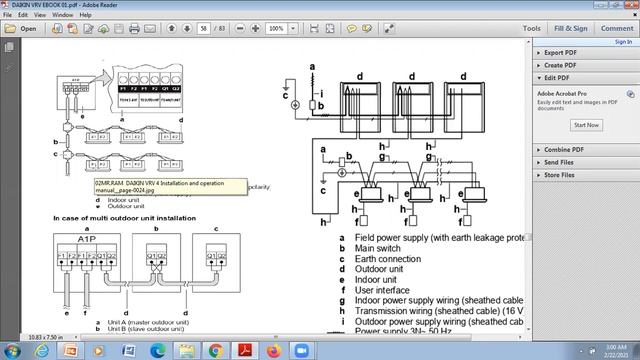Click the Fit width scrolling icon
640x360 pixels.
(314, 29)
